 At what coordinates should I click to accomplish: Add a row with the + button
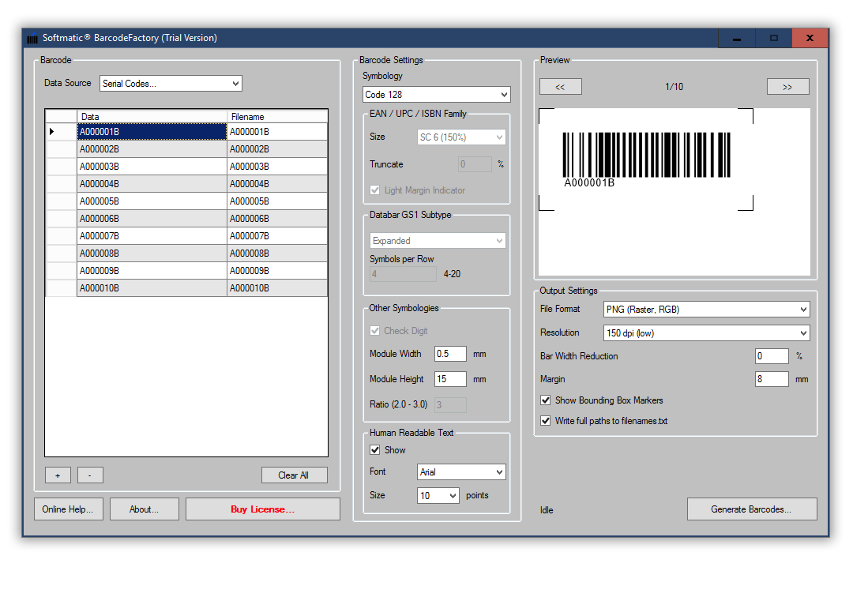click(x=58, y=475)
